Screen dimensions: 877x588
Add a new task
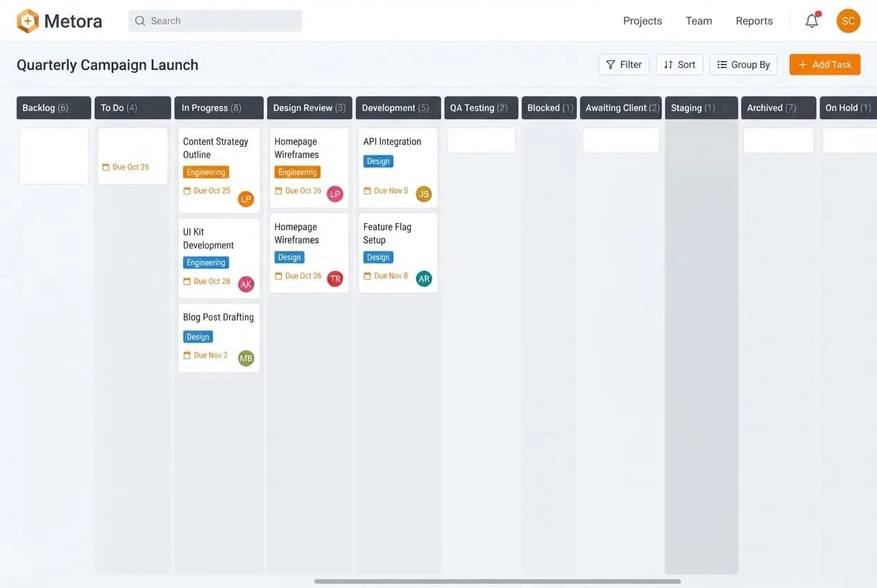[x=825, y=64]
